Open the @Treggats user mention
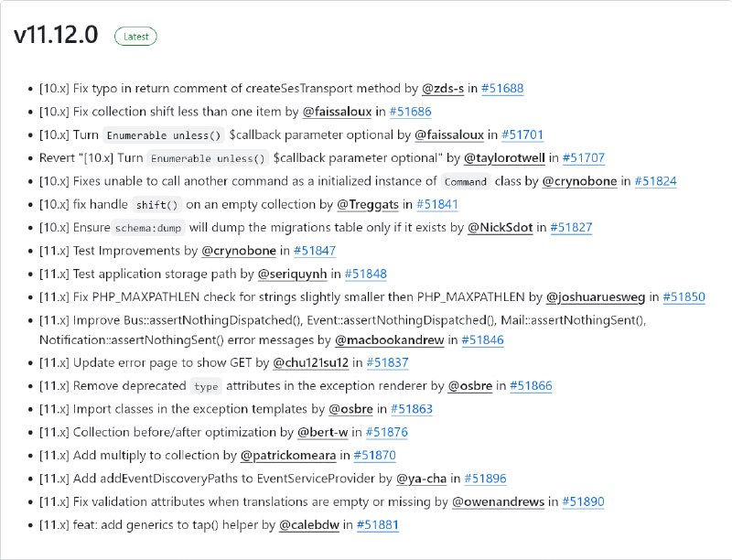 coord(368,204)
